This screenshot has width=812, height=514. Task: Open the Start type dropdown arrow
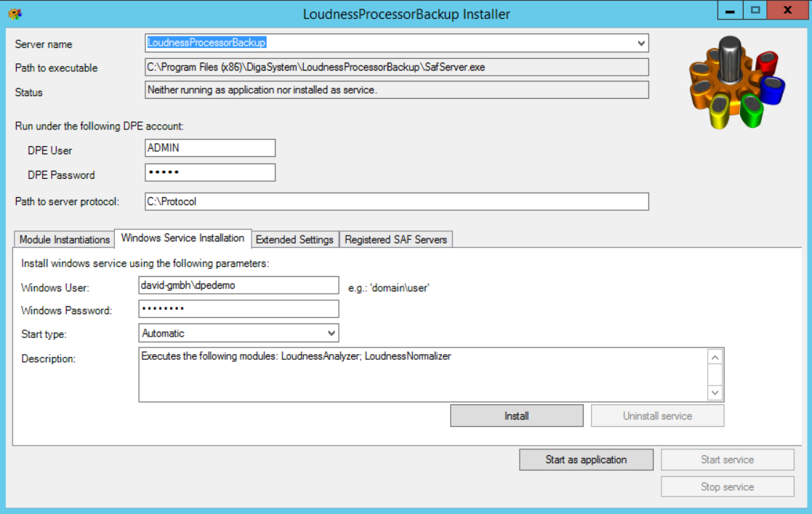click(x=331, y=334)
